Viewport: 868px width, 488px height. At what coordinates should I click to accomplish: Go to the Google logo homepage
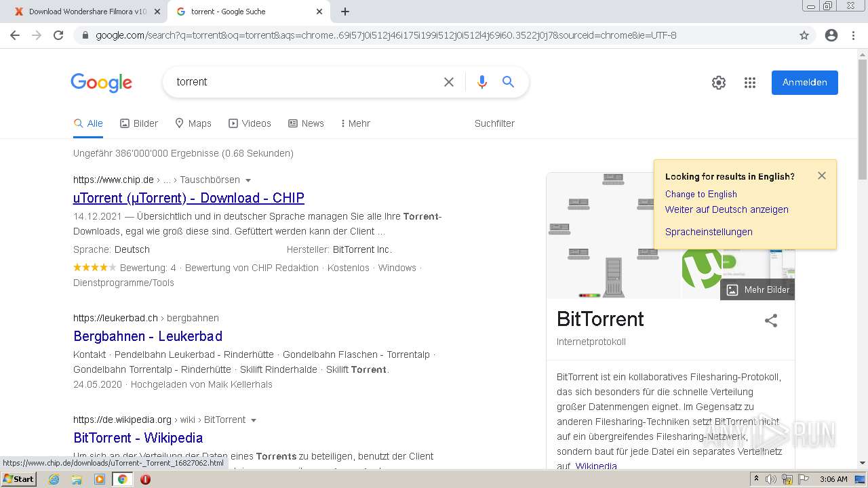[x=102, y=83]
